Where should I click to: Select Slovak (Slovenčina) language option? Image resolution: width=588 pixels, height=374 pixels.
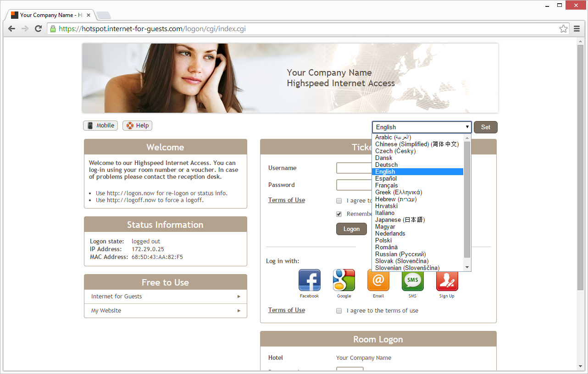coord(417,261)
